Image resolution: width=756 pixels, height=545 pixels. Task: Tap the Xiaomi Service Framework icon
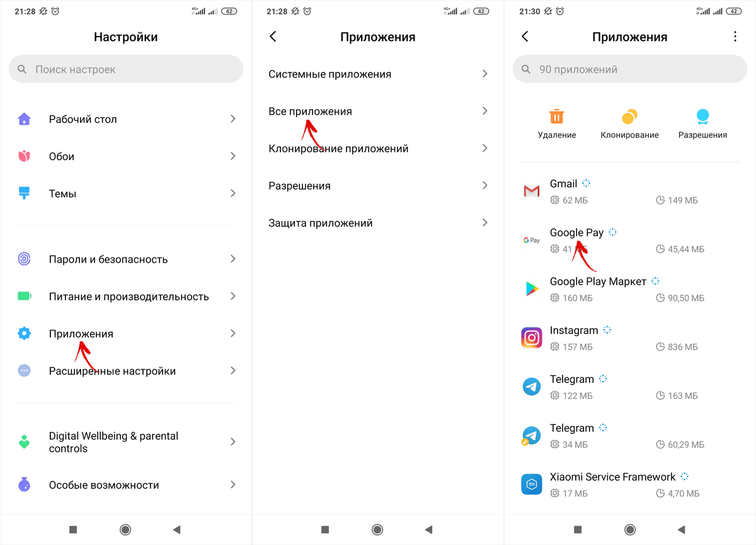tap(532, 485)
